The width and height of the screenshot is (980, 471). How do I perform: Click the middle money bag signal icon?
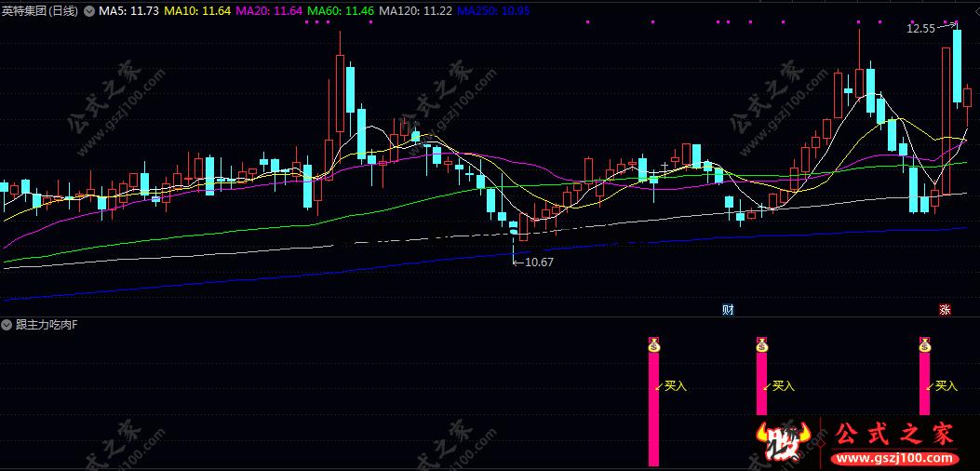pyautogui.click(x=762, y=344)
